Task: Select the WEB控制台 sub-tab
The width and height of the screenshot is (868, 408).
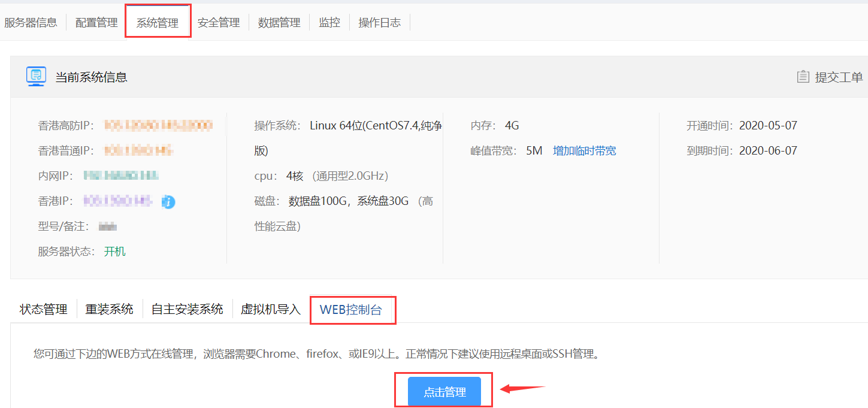Action: [351, 310]
